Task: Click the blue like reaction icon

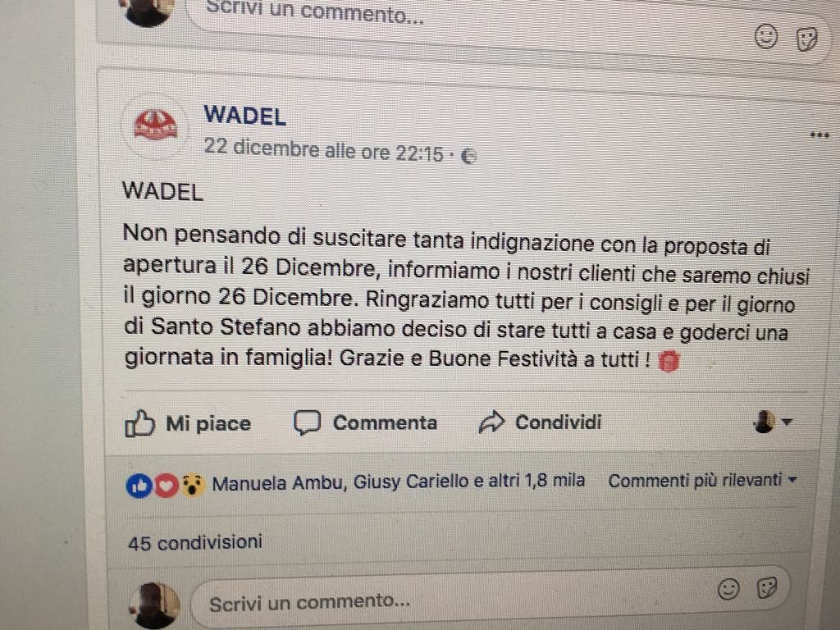Action: click(x=139, y=486)
